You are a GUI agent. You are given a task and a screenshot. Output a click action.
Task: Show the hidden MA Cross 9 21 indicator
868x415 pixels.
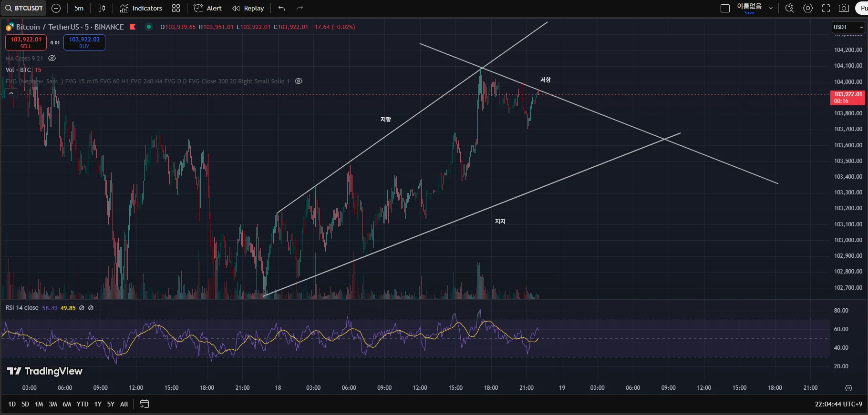pyautogui.click(x=52, y=58)
